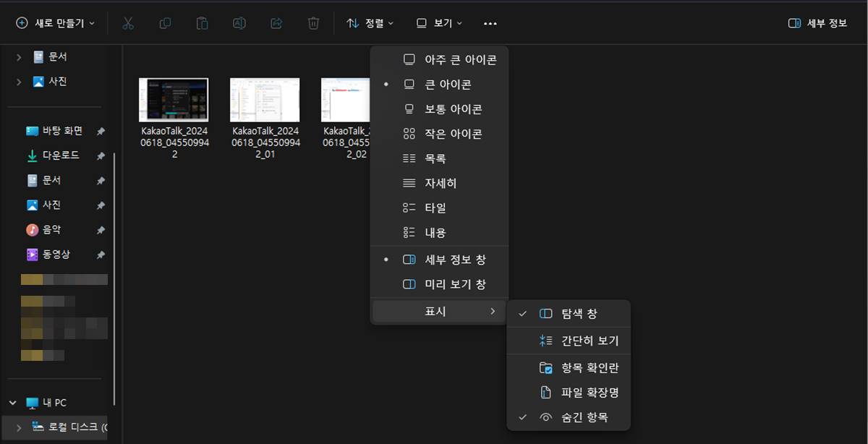Expand the 사진 tree node chevron
Image resolution: width=868 pixels, height=444 pixels.
[x=19, y=82]
